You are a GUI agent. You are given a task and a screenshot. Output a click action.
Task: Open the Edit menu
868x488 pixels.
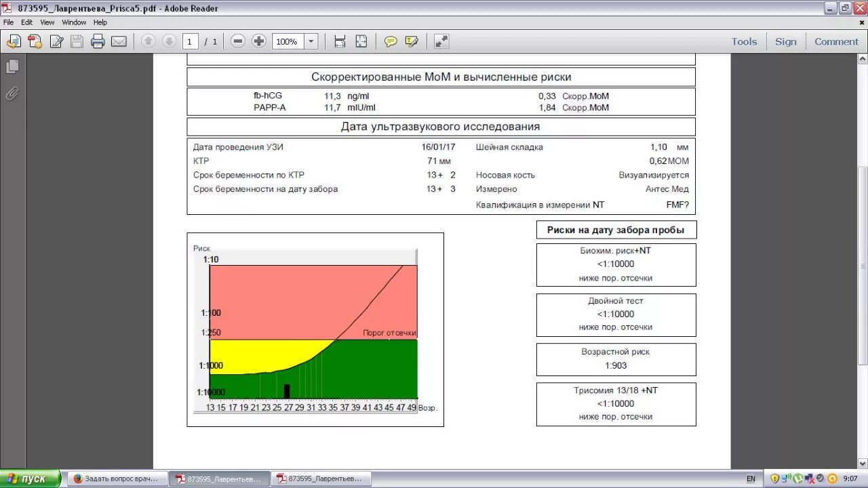pyautogui.click(x=26, y=22)
